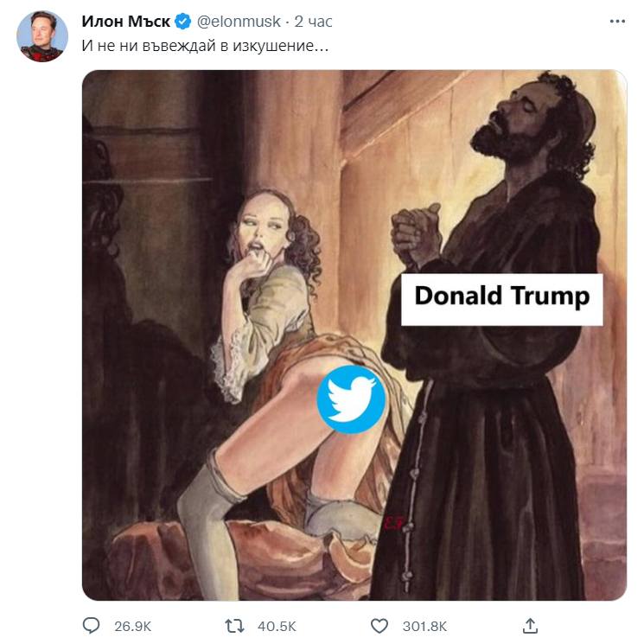644x644 pixels.
Task: Click the Twitter bird logo in the image
Action: [x=350, y=399]
